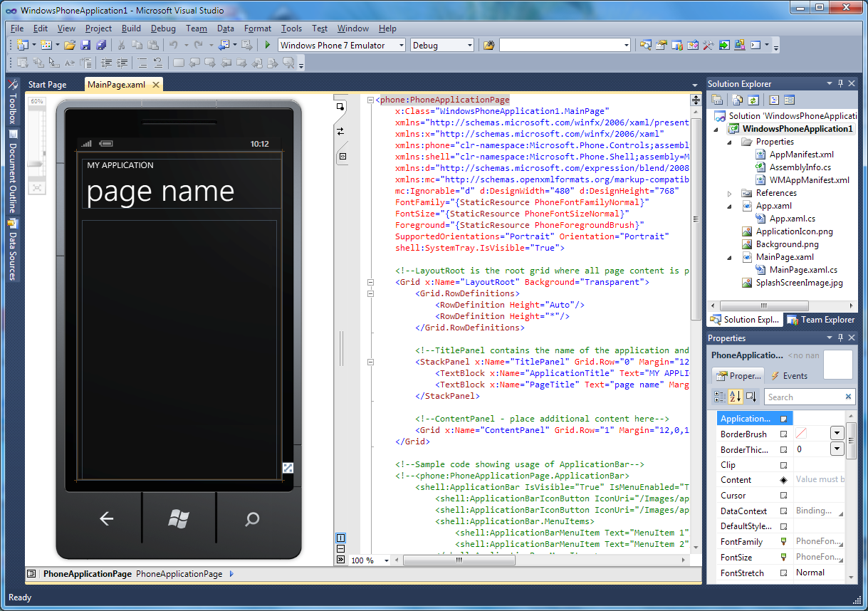Screen dimensions: 868x611
Task: Switch to the Team Explorer tab
Action: click(x=822, y=320)
